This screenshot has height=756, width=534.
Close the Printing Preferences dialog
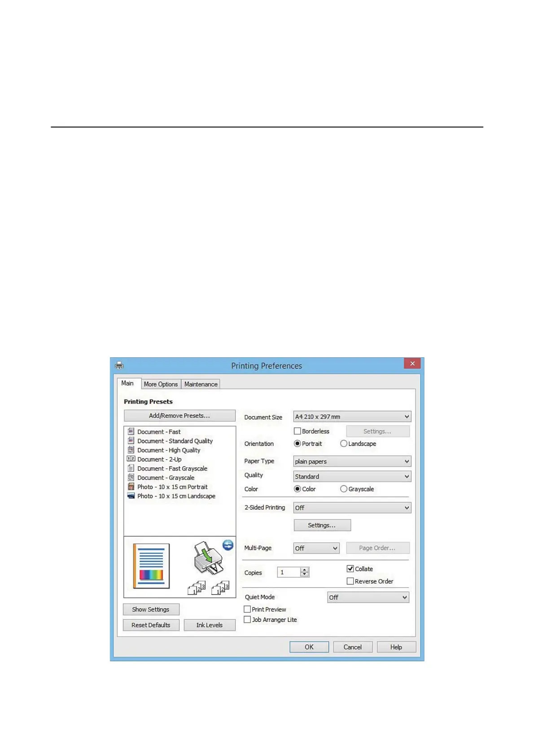pyautogui.click(x=412, y=363)
